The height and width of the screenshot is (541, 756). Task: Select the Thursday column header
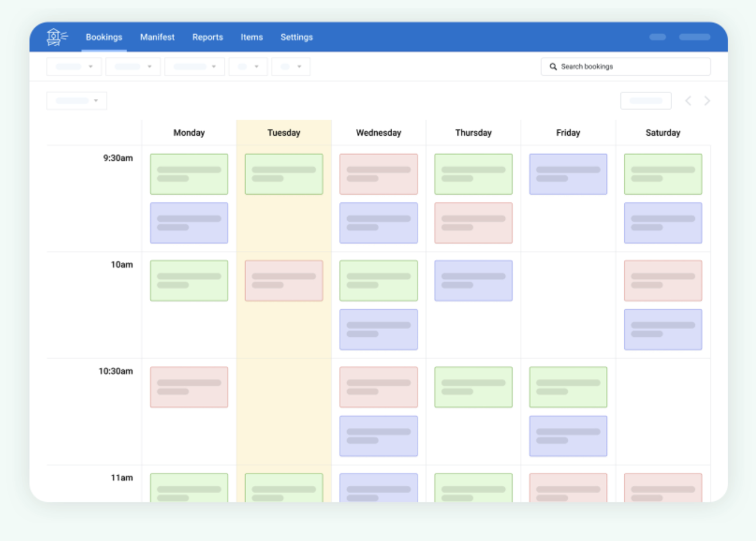(x=473, y=133)
